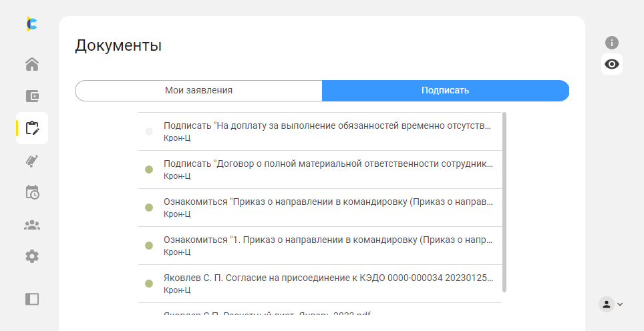
Task: Expand the user profile dropdown
Action: [x=611, y=304]
